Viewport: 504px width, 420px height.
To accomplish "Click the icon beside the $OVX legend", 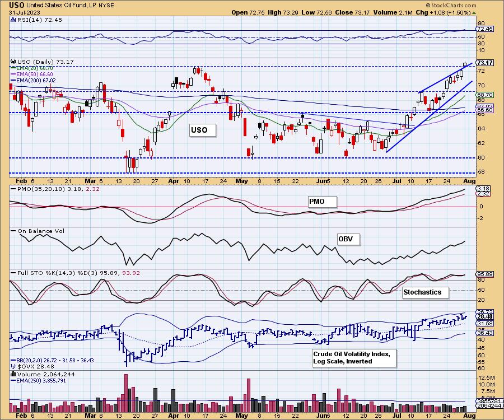I will coord(13,366).
